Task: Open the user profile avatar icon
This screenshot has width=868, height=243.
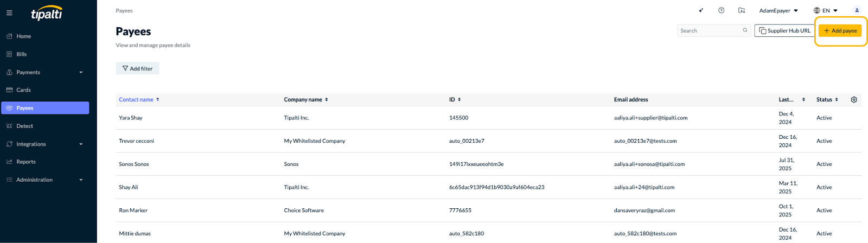Action: (857, 10)
